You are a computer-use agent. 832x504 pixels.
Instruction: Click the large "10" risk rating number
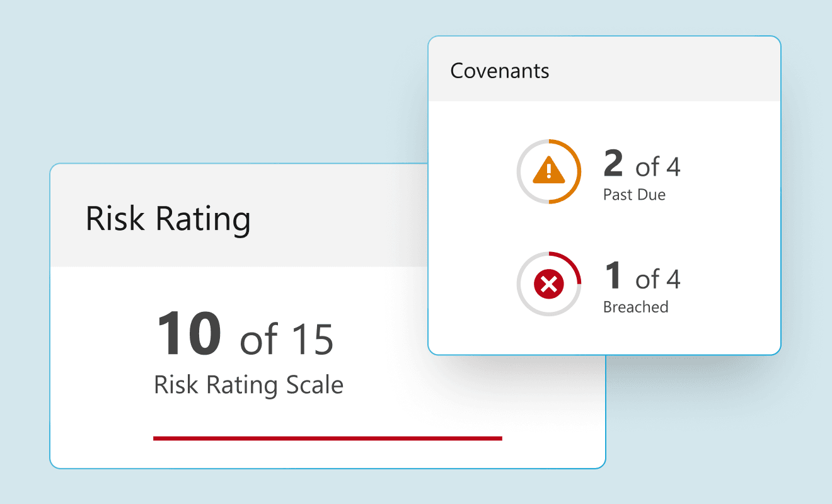(x=189, y=334)
